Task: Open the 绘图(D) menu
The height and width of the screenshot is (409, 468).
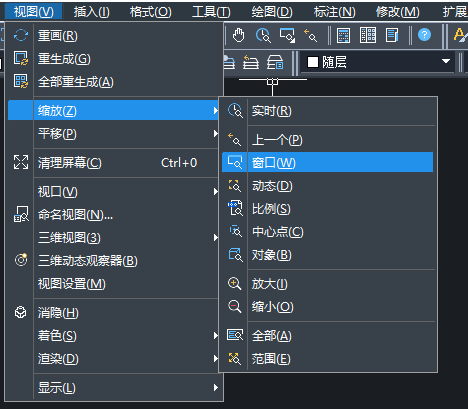Action: tap(272, 12)
